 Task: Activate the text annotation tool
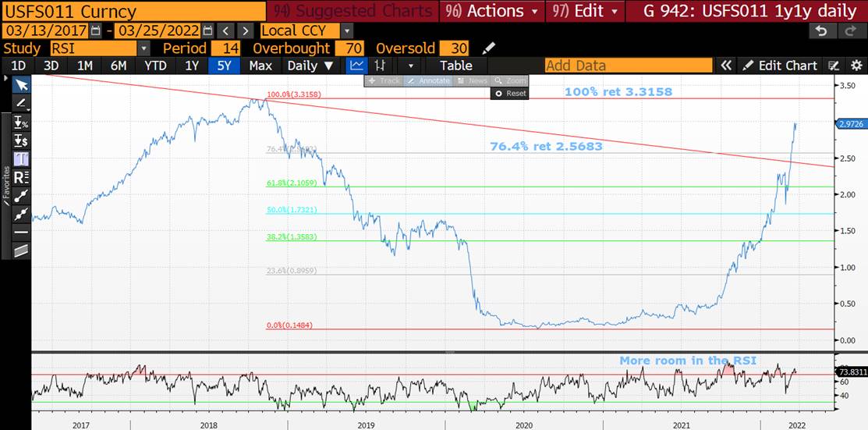click(x=21, y=158)
